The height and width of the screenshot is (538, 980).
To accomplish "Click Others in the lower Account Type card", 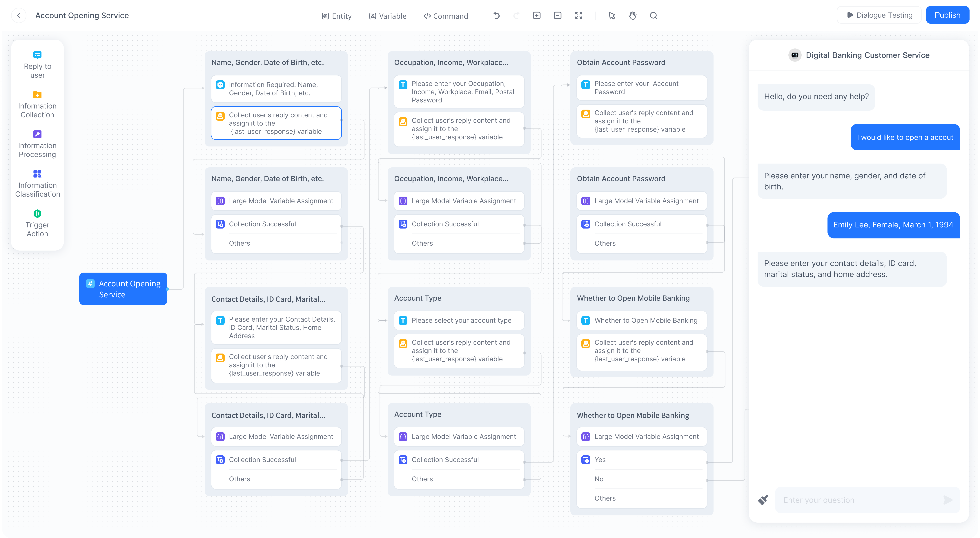I will point(459,479).
